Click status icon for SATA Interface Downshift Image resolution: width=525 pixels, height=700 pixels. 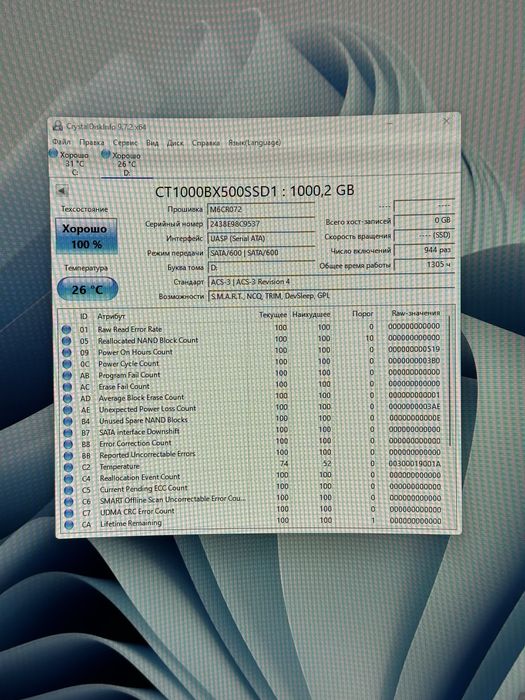coord(68,433)
